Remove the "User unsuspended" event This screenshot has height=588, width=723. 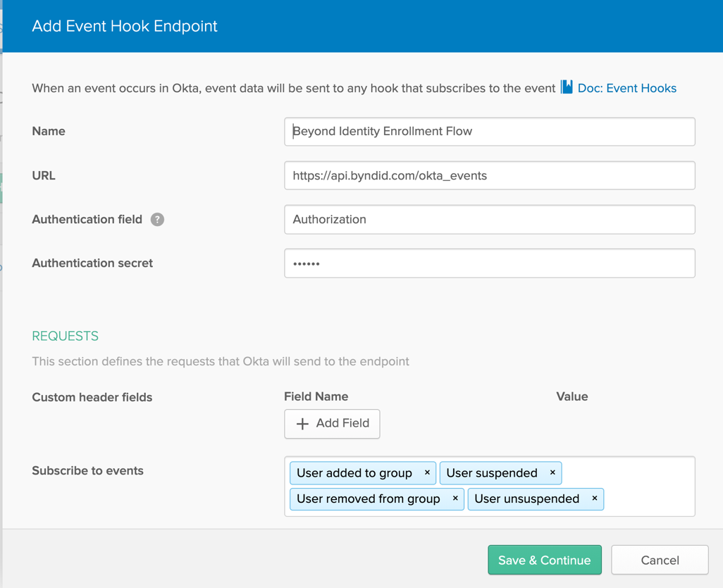click(595, 499)
